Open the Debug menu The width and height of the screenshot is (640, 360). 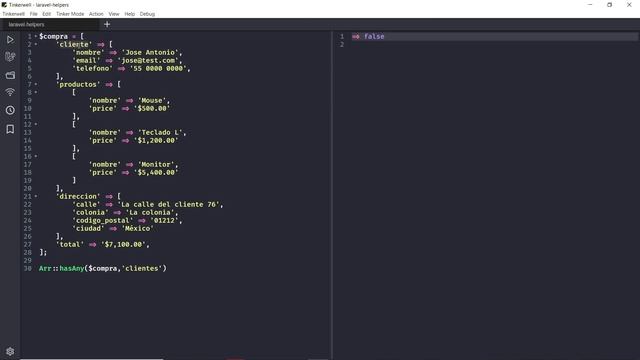tap(147, 14)
